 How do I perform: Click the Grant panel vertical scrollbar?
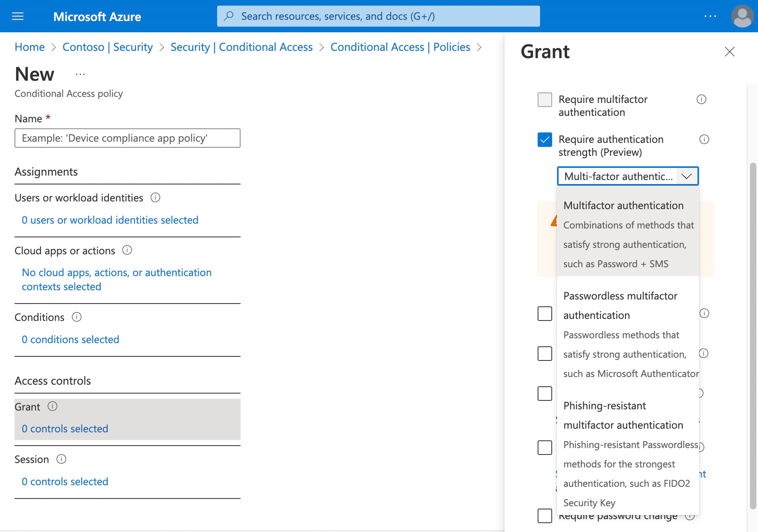[x=753, y=336]
